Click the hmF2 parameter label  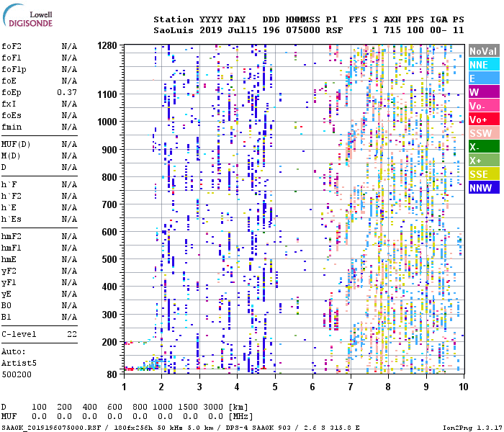tap(12, 236)
